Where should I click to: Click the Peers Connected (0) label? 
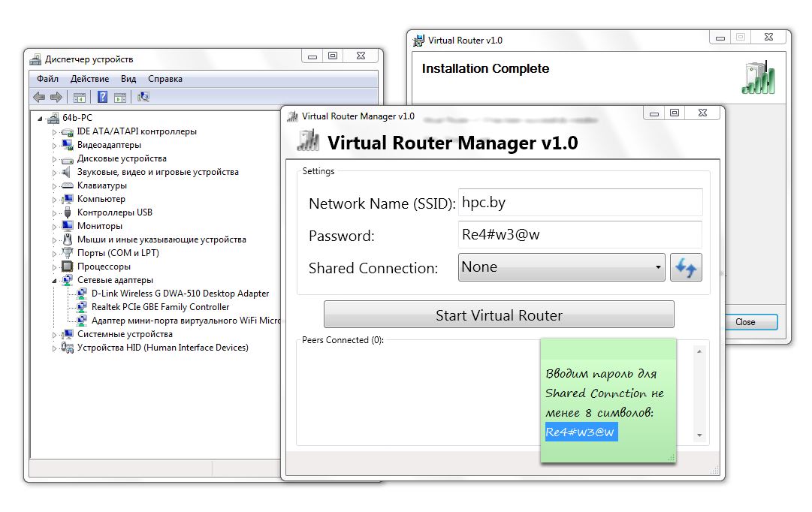point(343,340)
